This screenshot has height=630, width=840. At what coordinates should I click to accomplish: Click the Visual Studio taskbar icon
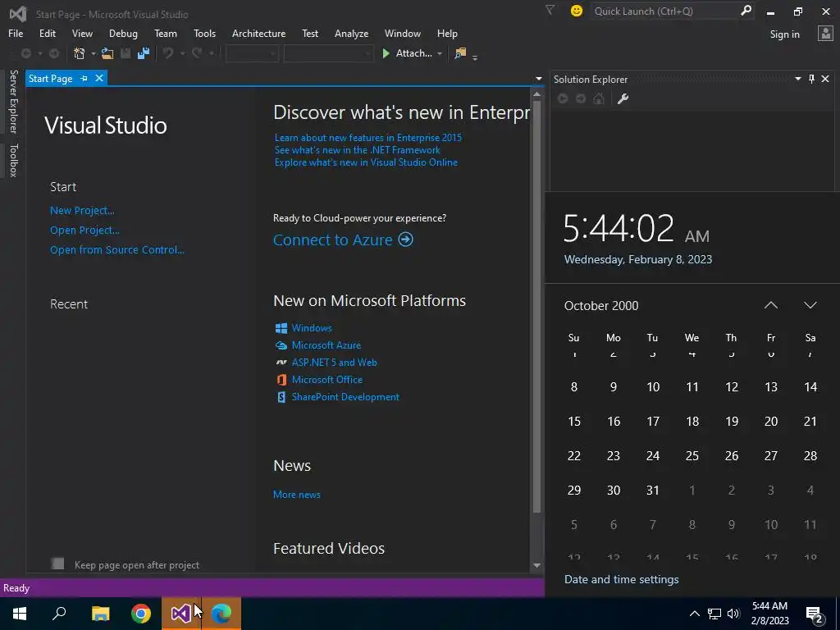click(x=181, y=614)
